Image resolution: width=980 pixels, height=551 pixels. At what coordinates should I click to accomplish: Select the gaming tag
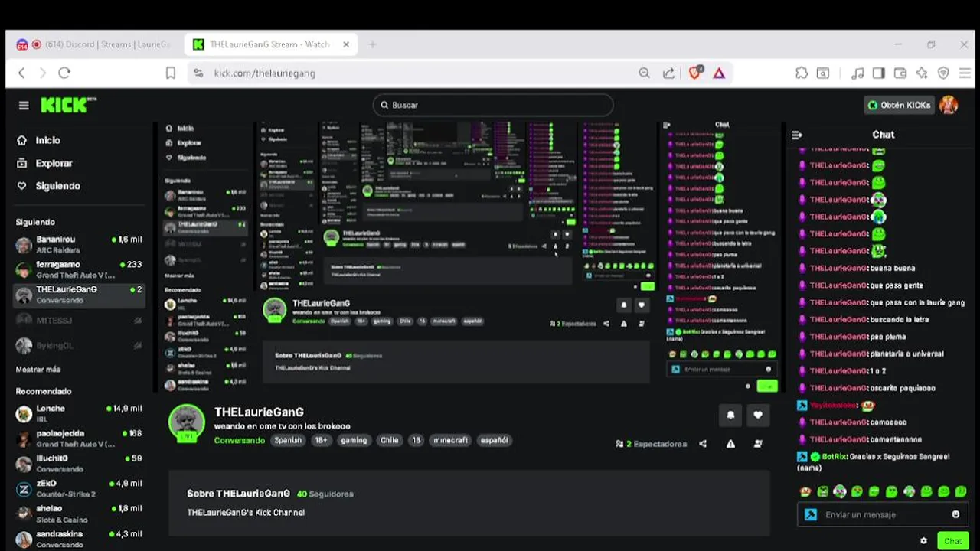[x=354, y=440]
